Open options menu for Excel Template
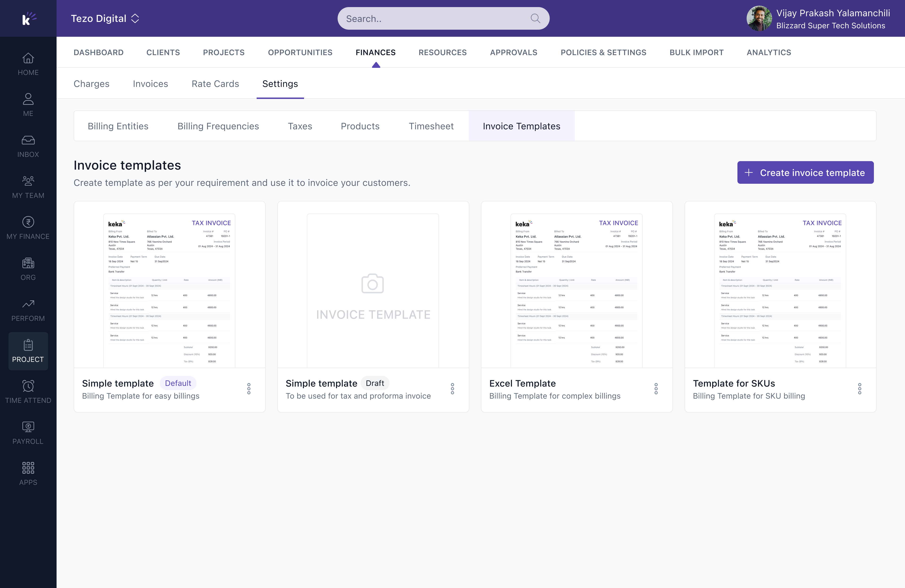Viewport: 905px width, 588px height. point(656,389)
